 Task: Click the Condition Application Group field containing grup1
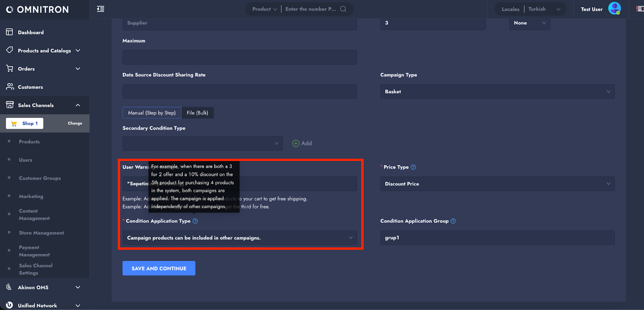[497, 238]
